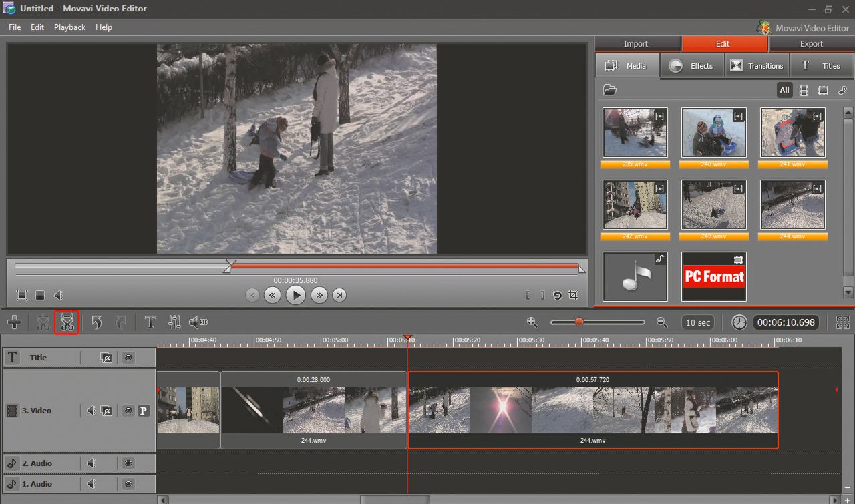Screen dimensions: 855x504
Task: Click the rotate video icon
Action: tap(558, 295)
